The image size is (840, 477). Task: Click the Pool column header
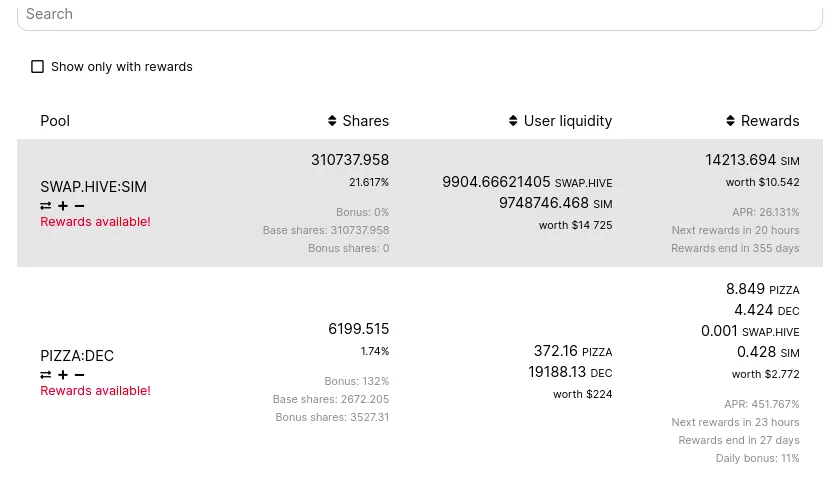coord(55,121)
